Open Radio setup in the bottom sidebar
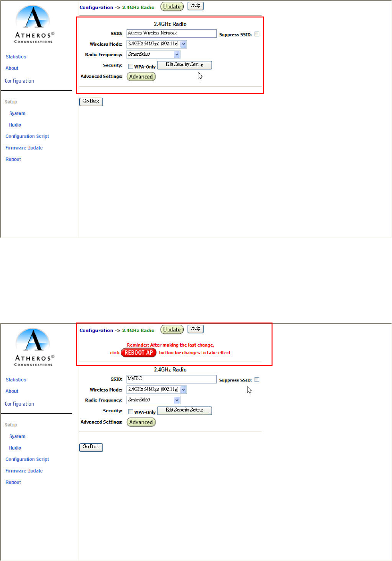 [x=15, y=448]
